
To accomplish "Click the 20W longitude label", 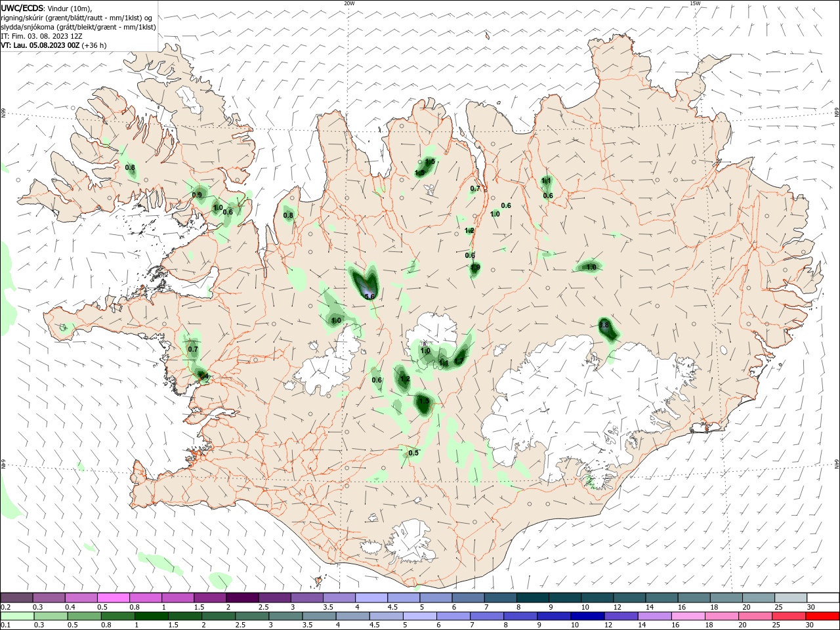I will click(x=349, y=3).
